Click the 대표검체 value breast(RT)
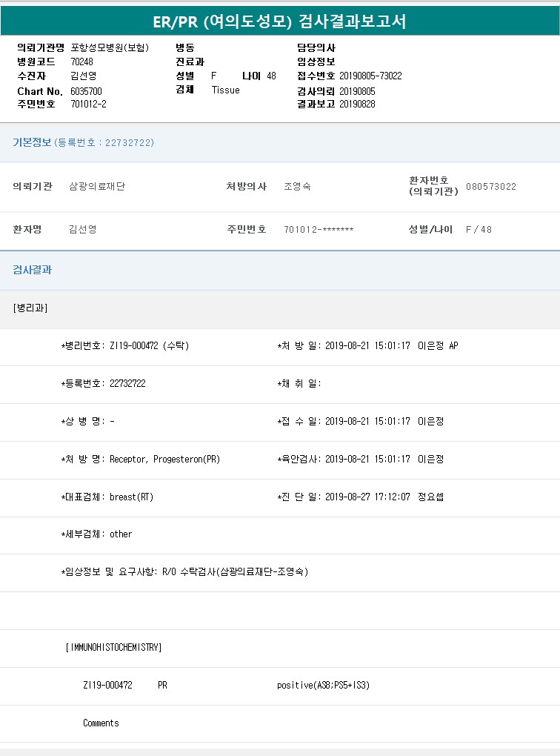Image resolution: width=560 pixels, height=756 pixels. coord(131,497)
